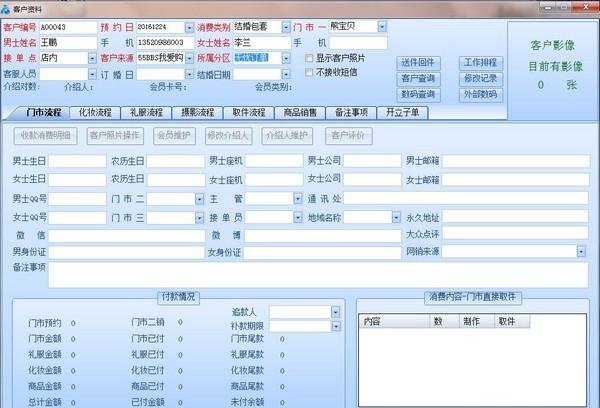The image size is (600, 408).
Task: Click the 通讯处 address field
Action: click(x=466, y=198)
